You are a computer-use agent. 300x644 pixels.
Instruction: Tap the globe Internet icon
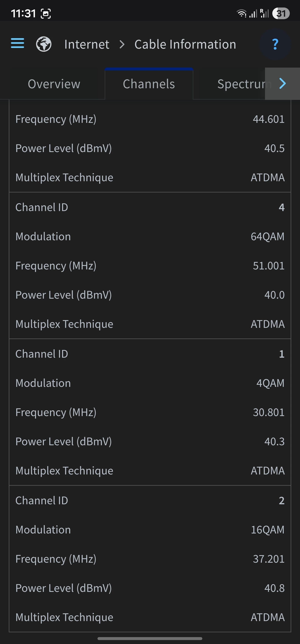[44, 44]
